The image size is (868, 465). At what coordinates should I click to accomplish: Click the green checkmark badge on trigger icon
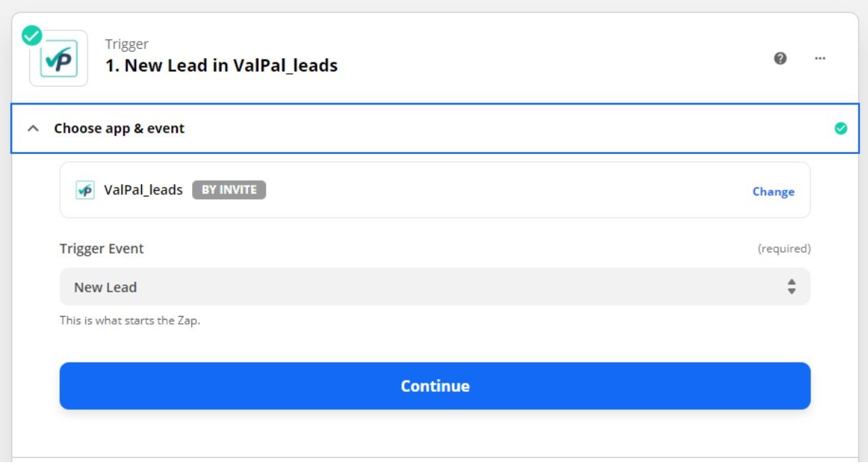(x=32, y=34)
